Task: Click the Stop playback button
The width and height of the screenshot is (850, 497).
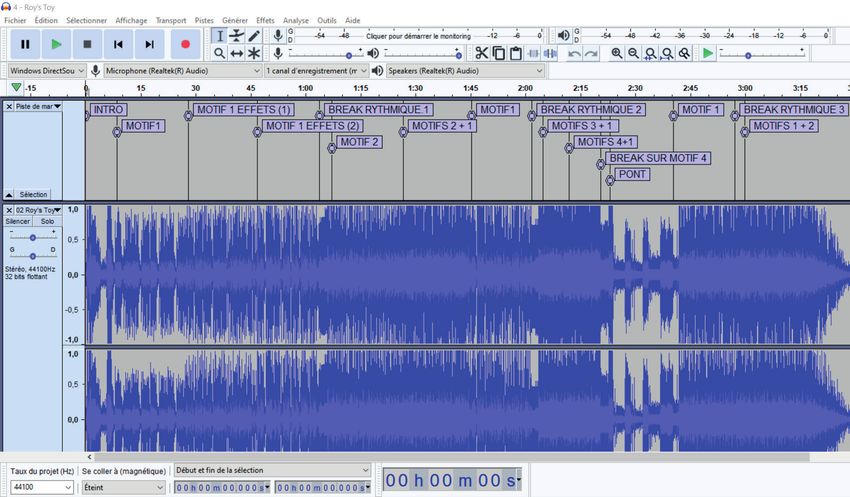Action: pyautogui.click(x=87, y=44)
